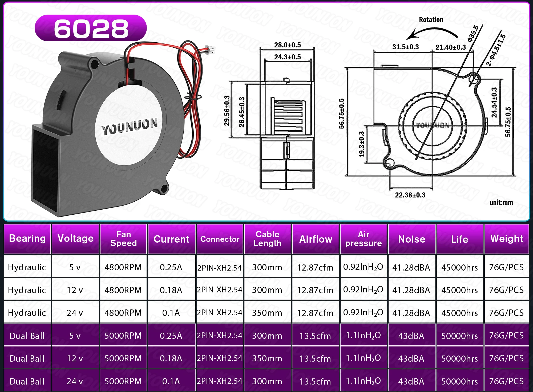
Task: Click the Weight column header
Action: coord(507,239)
